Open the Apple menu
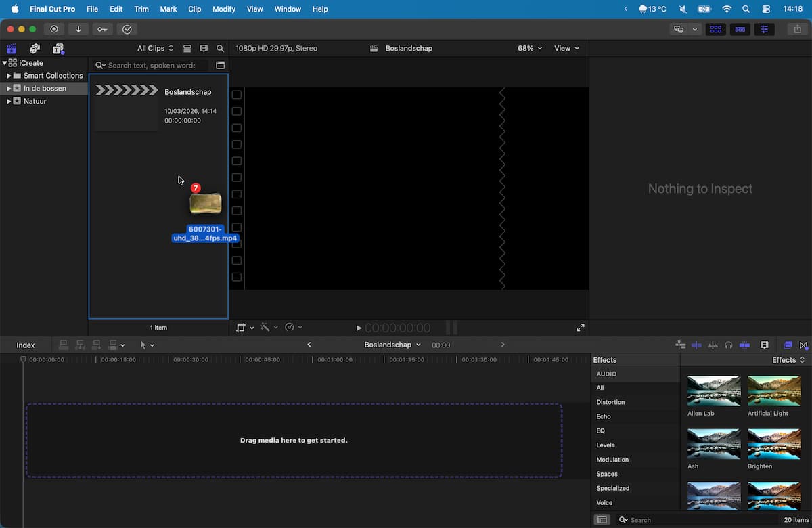The height and width of the screenshot is (528, 812). (x=14, y=9)
